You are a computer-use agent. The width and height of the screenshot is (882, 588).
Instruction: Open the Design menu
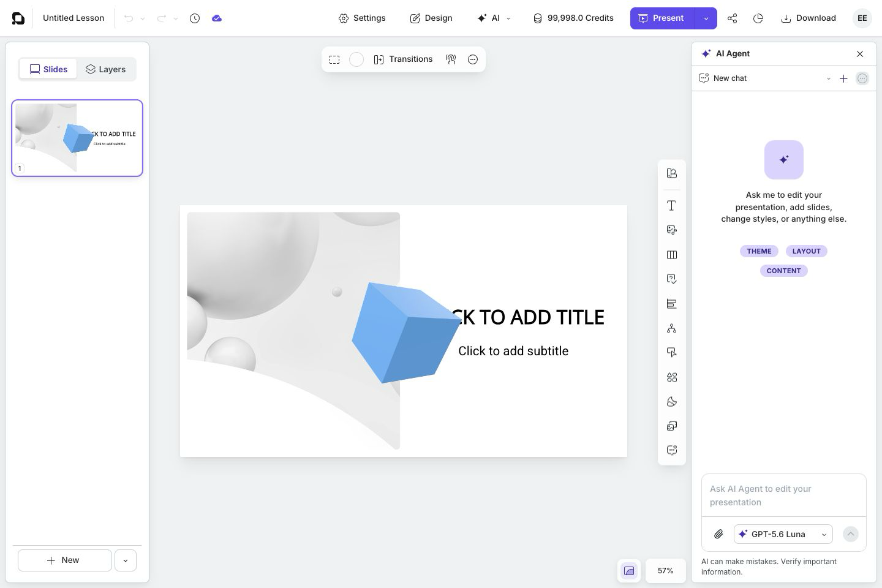coord(431,18)
